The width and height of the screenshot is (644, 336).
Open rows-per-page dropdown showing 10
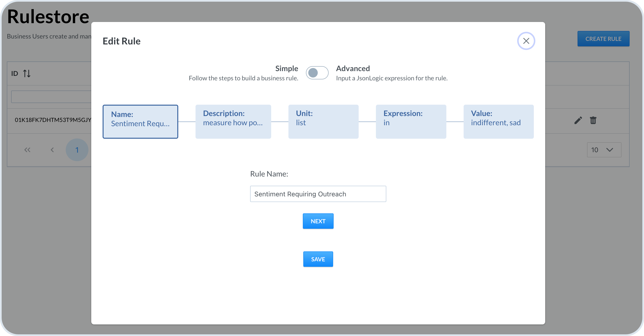[x=604, y=150]
